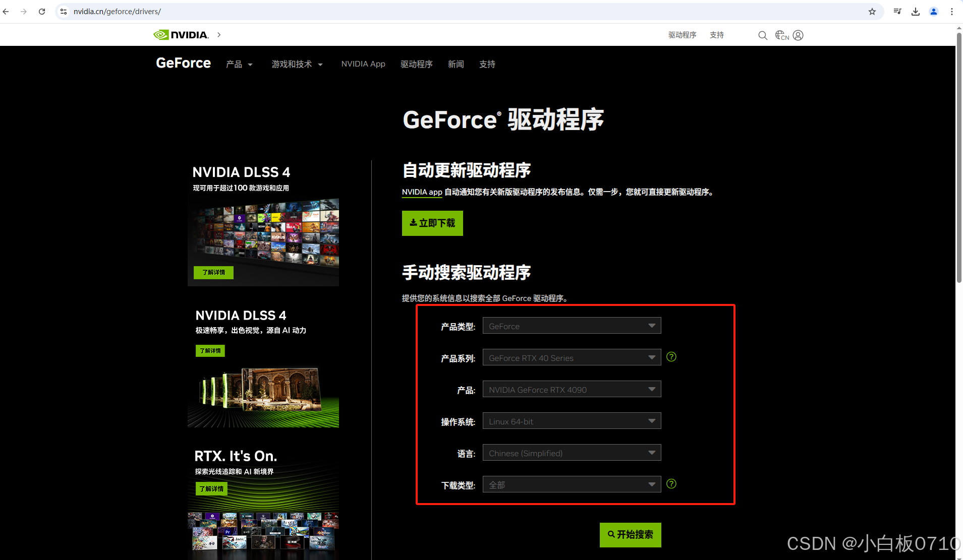
Task: Click 了解详情 under 极速畅享 DLSS 4 banner
Action: (x=210, y=351)
